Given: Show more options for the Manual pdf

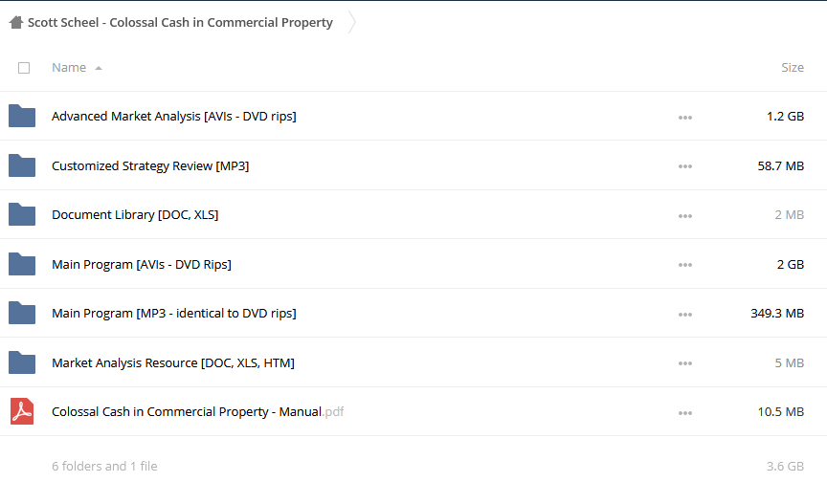Looking at the screenshot, I should pos(685,413).
